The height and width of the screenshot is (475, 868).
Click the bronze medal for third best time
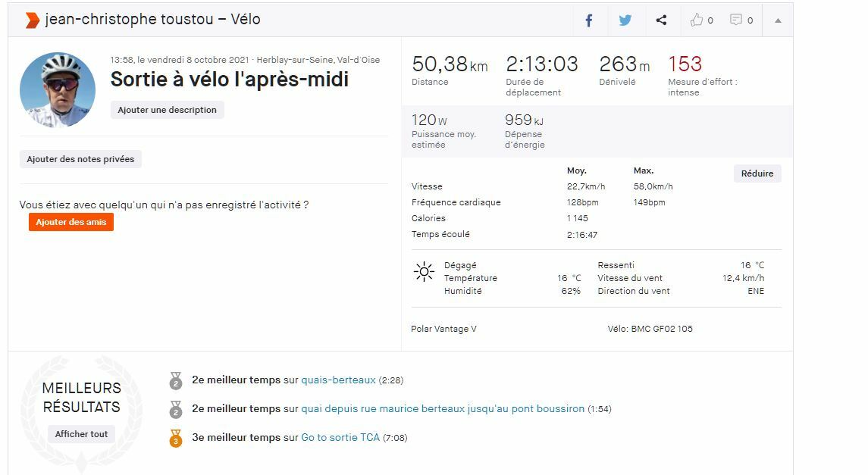(x=176, y=438)
